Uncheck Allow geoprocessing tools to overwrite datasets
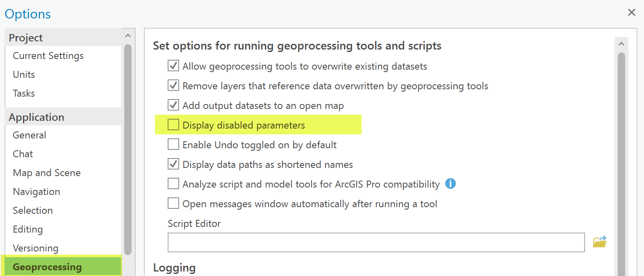The height and width of the screenshot is (276, 644). tap(173, 66)
